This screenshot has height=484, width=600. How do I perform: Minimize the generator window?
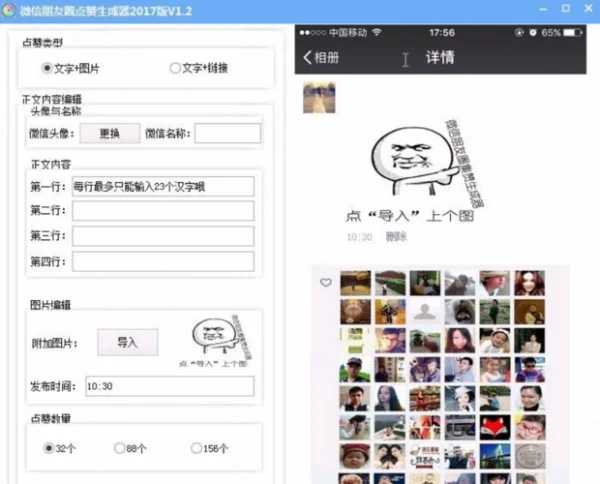click(x=543, y=9)
